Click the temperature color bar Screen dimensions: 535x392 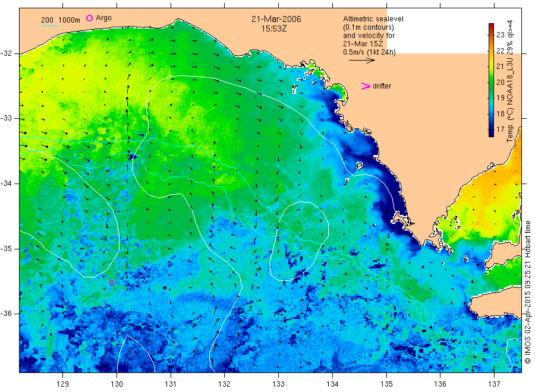pos(491,80)
